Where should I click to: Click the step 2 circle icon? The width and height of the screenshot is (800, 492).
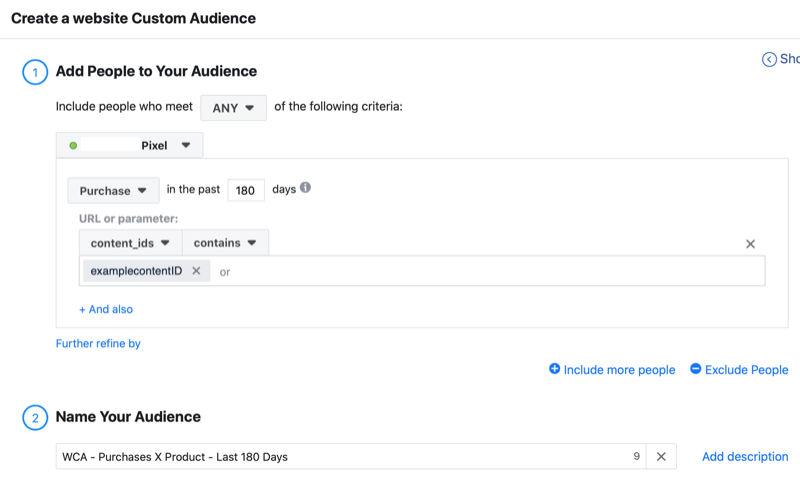(x=33, y=417)
